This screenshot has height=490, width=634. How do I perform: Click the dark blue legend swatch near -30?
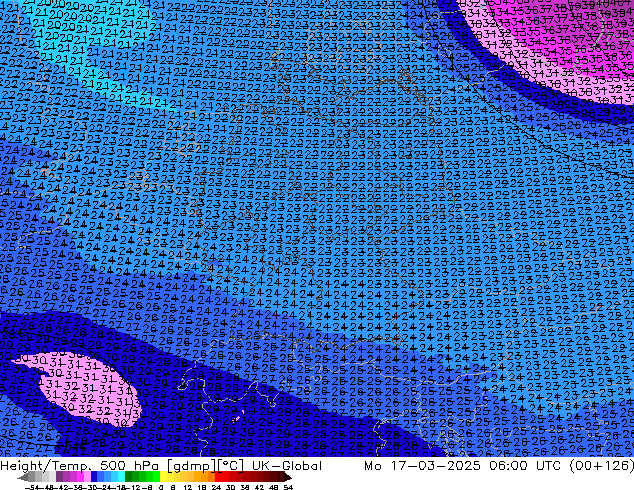[x=94, y=477]
